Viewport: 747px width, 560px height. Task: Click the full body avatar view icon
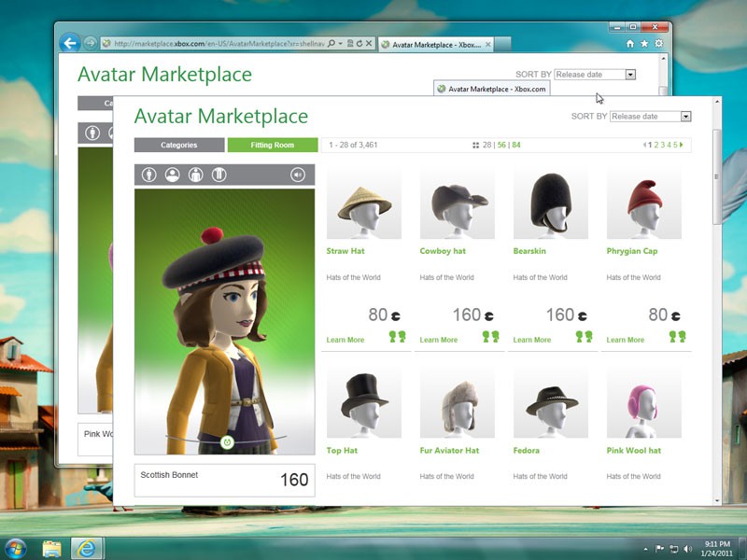tap(148, 175)
